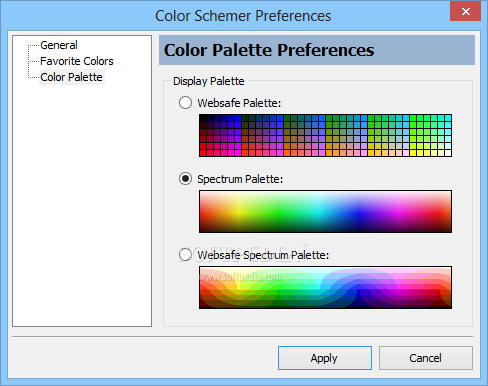Click the Apply button

[x=325, y=358]
